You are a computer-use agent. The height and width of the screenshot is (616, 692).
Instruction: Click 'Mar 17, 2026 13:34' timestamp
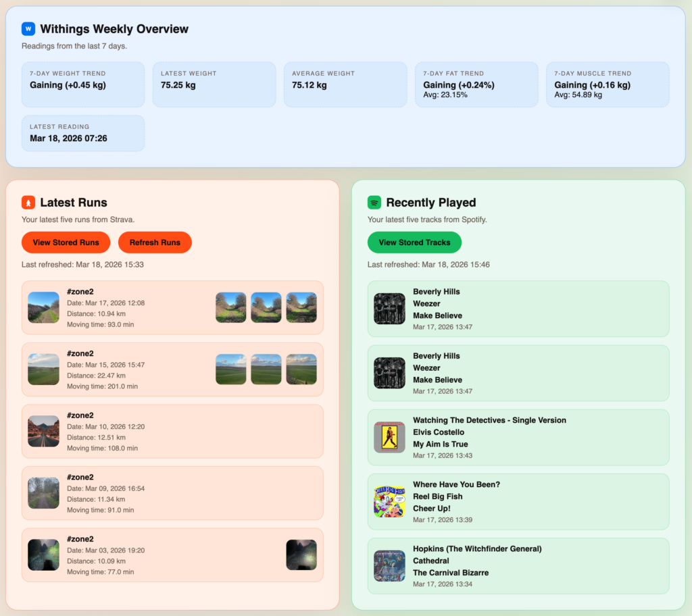443,584
